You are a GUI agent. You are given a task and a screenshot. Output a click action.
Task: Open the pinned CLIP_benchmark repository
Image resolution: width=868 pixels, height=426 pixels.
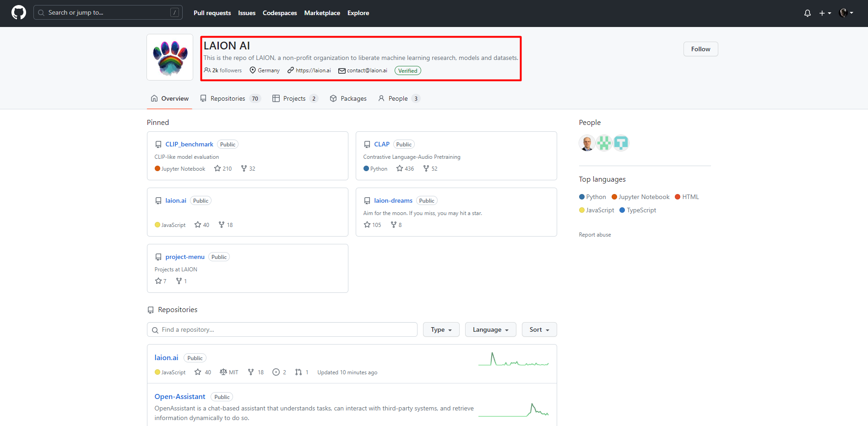189,144
